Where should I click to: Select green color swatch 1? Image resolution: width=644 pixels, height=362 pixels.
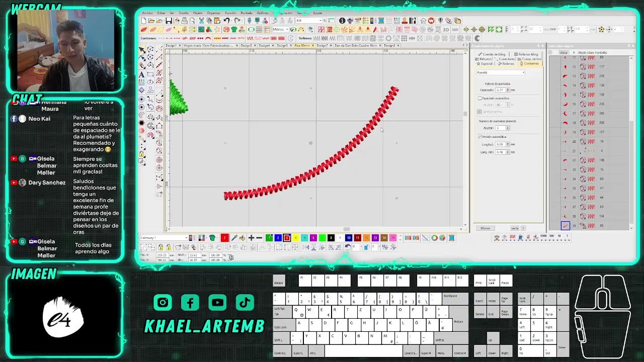(269, 237)
